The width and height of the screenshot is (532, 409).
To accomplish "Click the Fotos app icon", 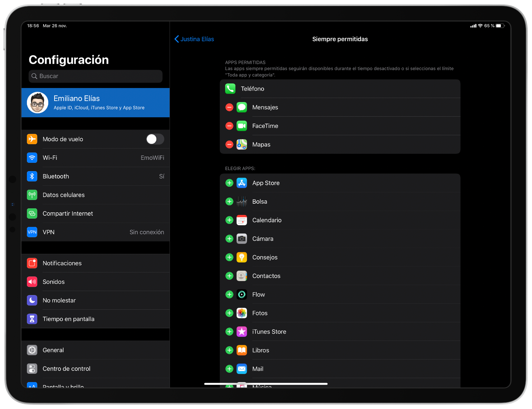I will [242, 313].
